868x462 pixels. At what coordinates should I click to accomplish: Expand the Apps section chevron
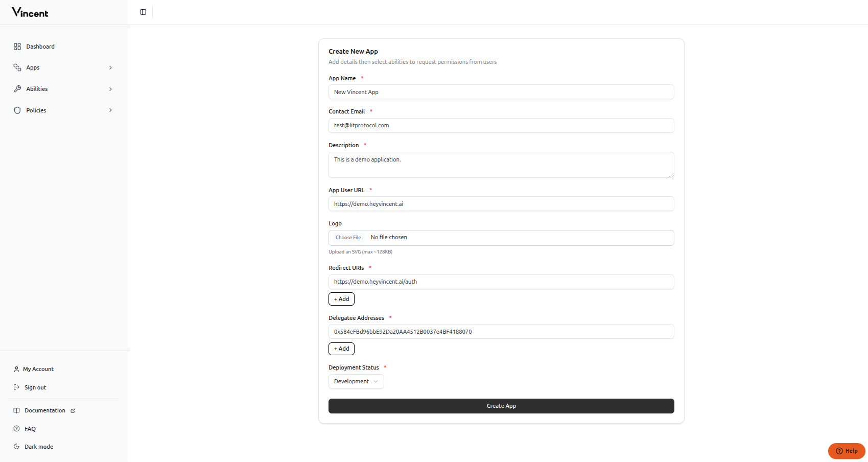(x=111, y=67)
